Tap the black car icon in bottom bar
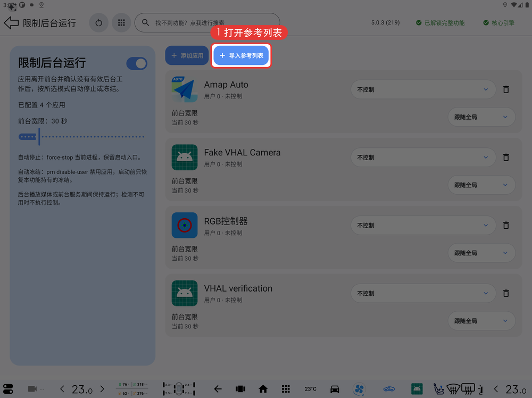532x398 pixels. (x=335, y=389)
